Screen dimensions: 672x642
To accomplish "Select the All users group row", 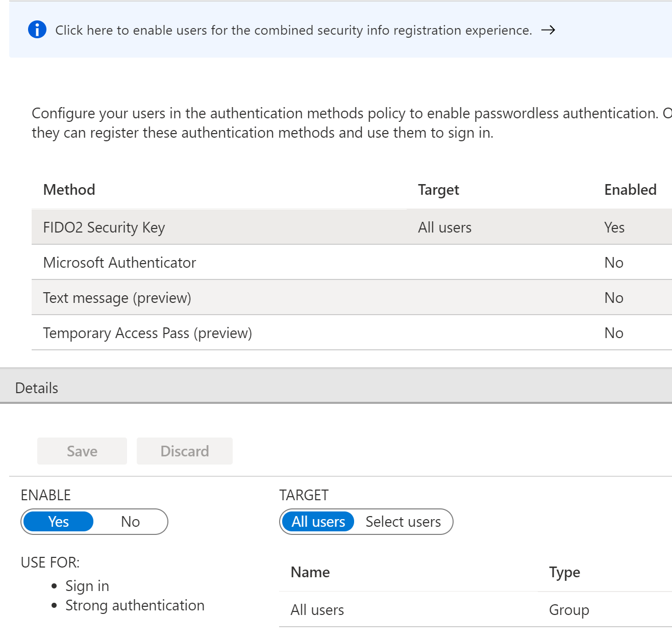I will click(x=317, y=610).
